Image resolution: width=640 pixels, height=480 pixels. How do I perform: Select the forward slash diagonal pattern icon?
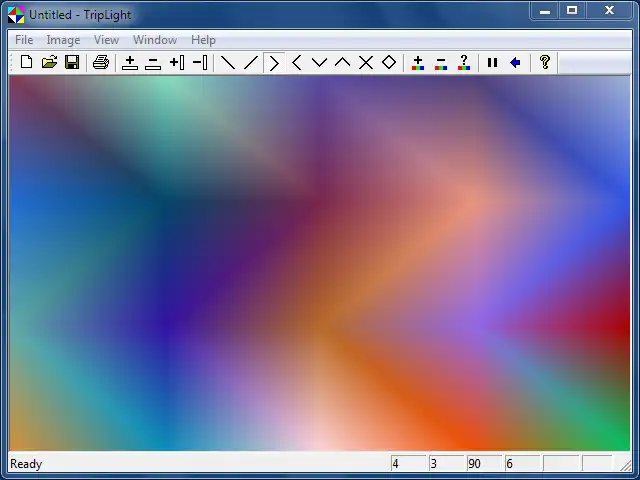point(251,62)
